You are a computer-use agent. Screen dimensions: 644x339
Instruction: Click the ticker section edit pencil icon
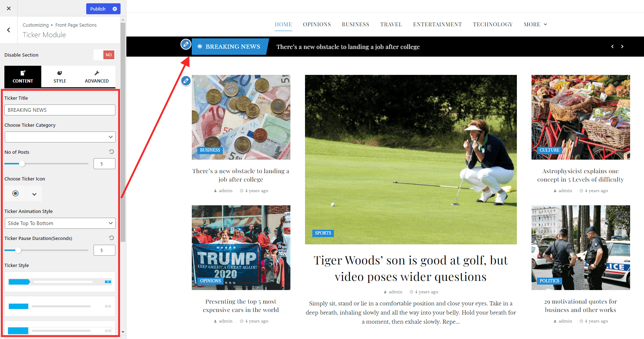point(186,44)
